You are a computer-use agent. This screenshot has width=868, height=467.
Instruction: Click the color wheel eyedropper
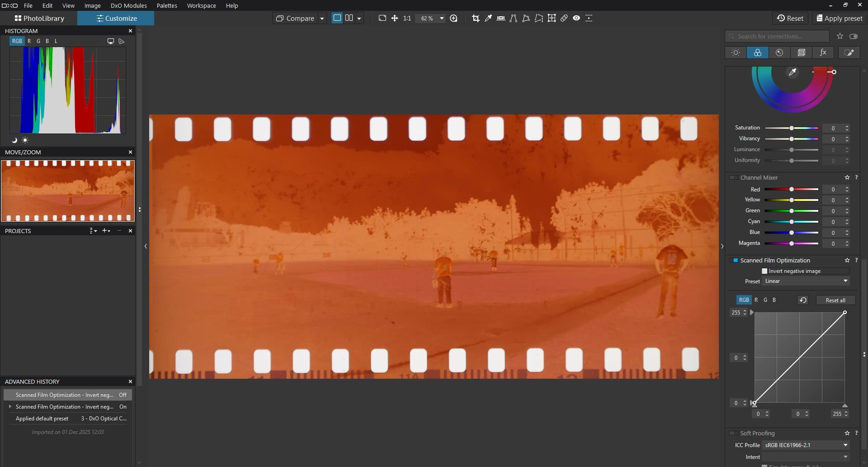pyautogui.click(x=793, y=72)
